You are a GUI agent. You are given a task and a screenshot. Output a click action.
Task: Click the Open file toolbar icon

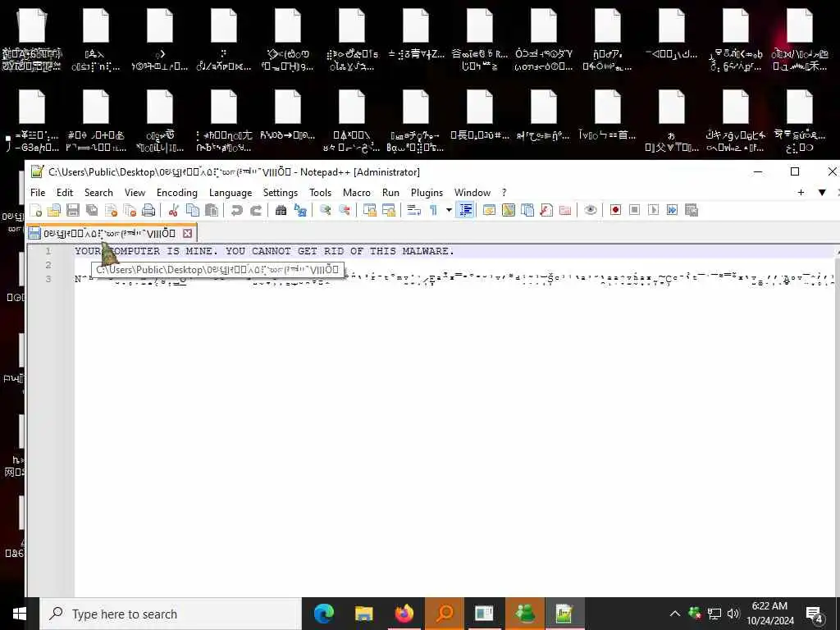54,210
